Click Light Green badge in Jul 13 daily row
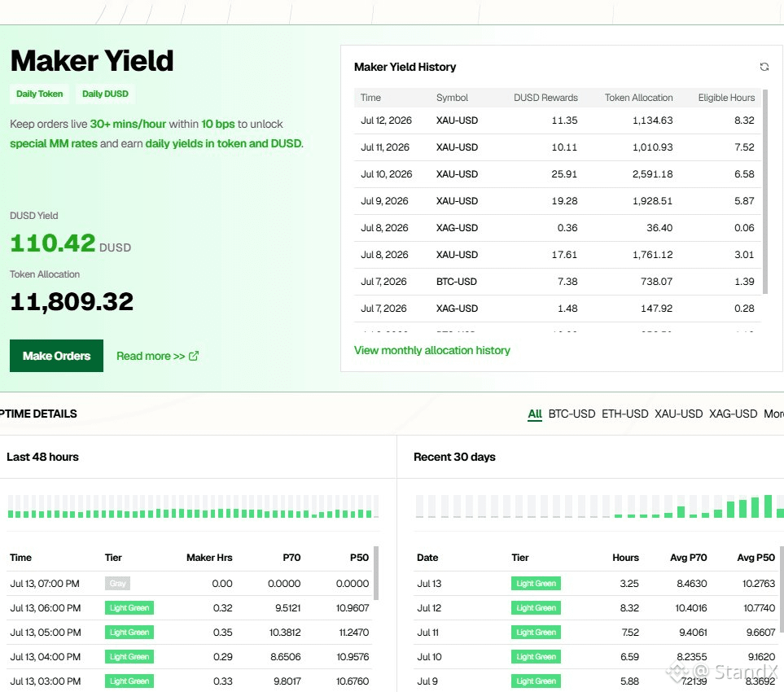 [536, 584]
